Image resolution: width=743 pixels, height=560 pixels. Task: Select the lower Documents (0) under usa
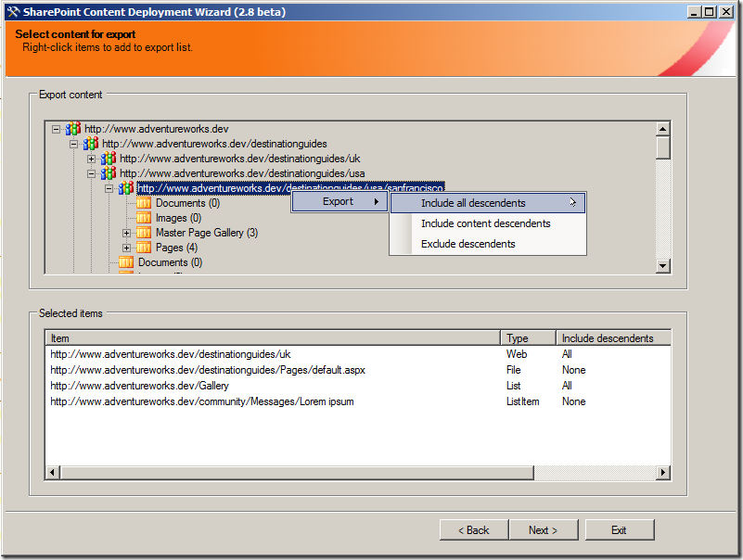170,262
